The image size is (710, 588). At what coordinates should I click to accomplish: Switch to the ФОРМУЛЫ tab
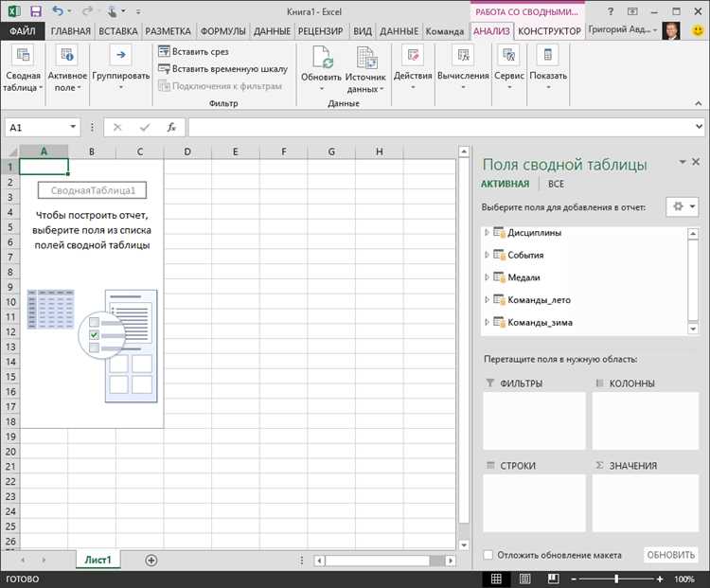pyautogui.click(x=223, y=31)
